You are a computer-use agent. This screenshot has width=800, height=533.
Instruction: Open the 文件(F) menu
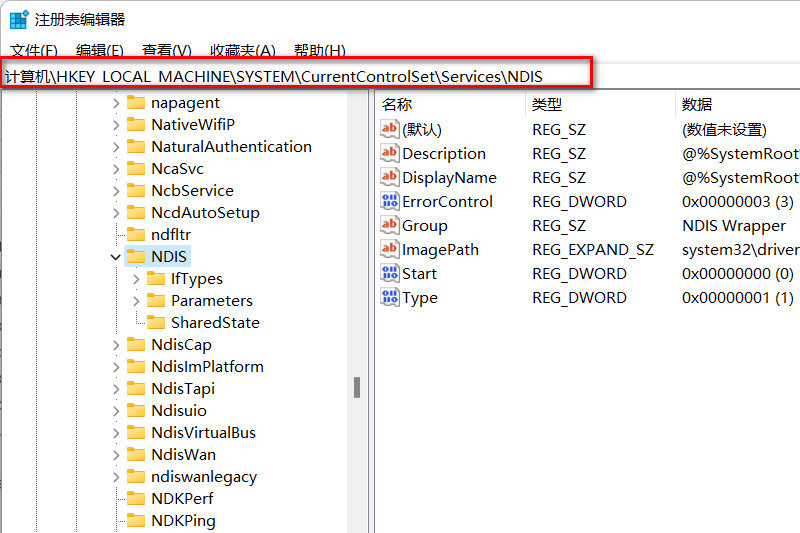point(34,51)
